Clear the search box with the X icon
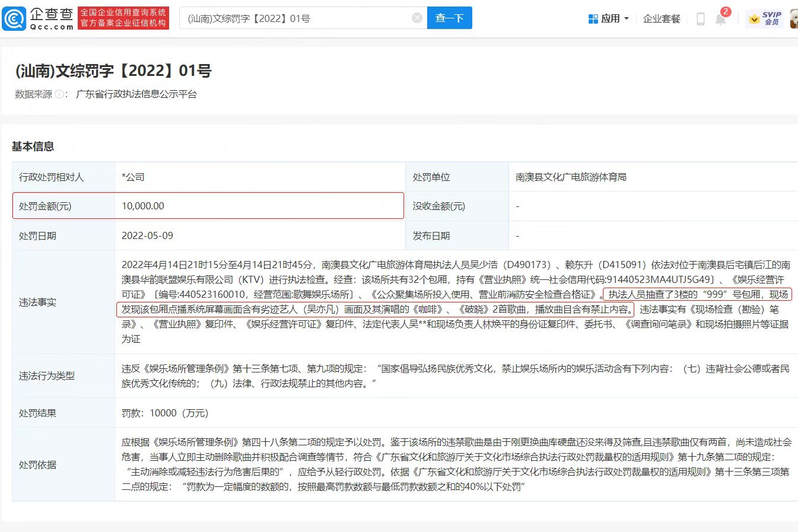The height and width of the screenshot is (532, 798). coord(417,18)
